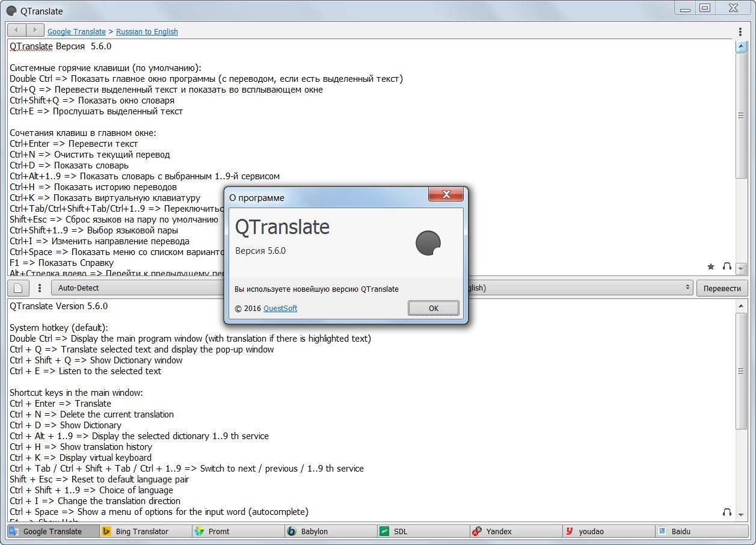
Task: Click the SDL service icon
Action: pos(384,531)
